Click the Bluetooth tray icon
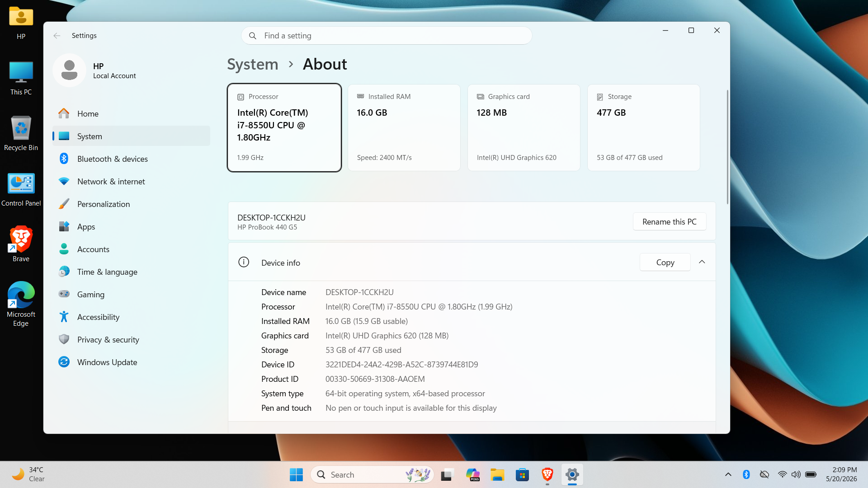This screenshot has width=868, height=488. point(746,474)
